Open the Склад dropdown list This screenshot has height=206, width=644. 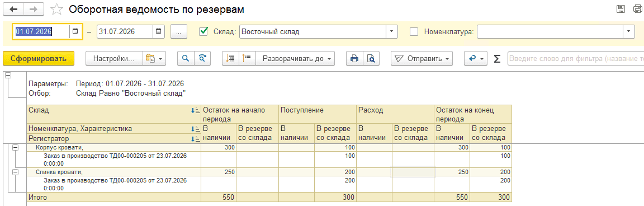pyautogui.click(x=392, y=31)
